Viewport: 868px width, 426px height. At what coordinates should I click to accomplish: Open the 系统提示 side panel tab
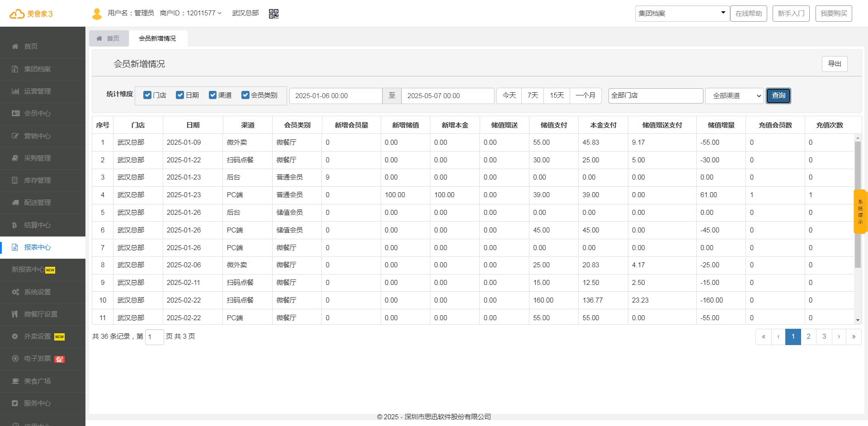coord(860,212)
